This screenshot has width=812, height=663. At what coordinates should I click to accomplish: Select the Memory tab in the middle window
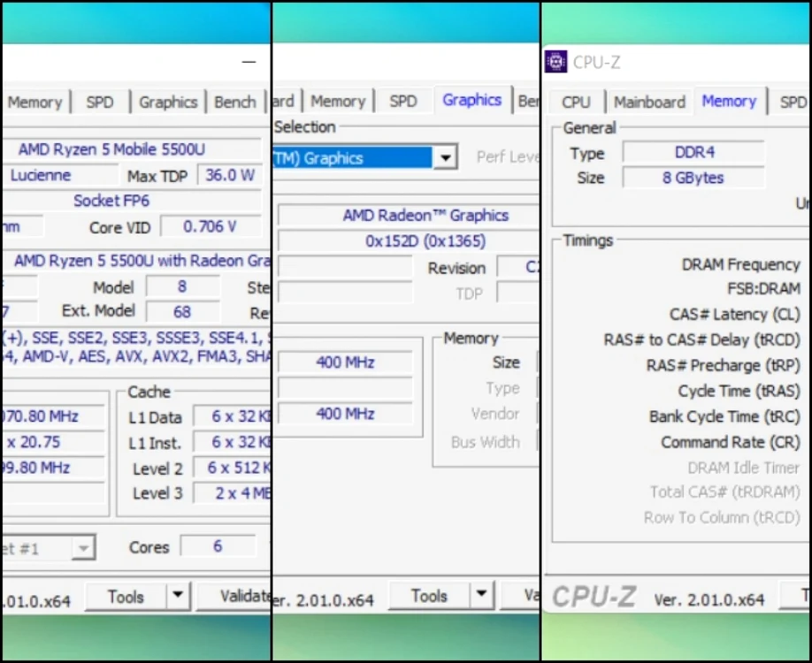(338, 101)
